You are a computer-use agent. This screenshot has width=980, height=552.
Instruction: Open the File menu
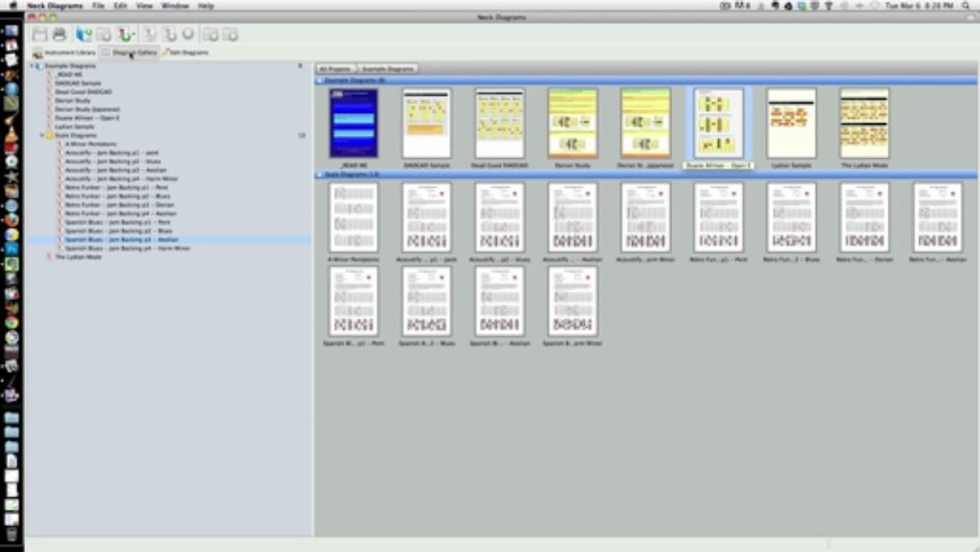pyautogui.click(x=98, y=5)
